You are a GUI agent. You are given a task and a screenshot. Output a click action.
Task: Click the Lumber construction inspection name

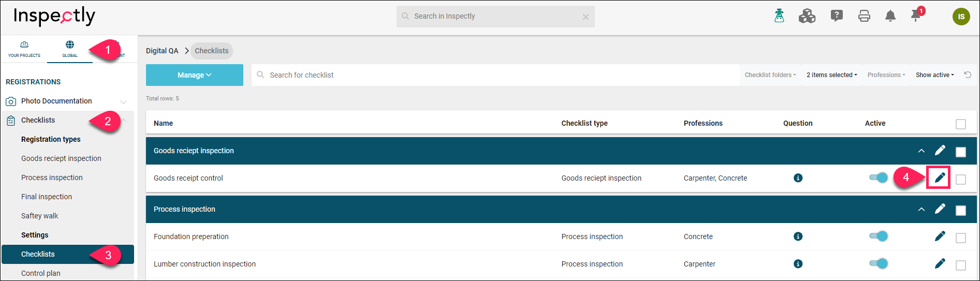coord(204,264)
